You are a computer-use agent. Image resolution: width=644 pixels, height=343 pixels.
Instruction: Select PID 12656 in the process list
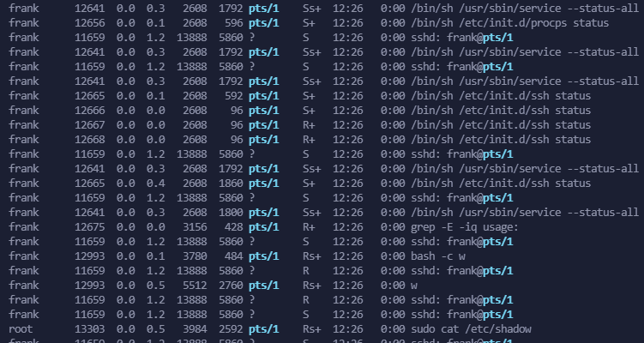90,22
